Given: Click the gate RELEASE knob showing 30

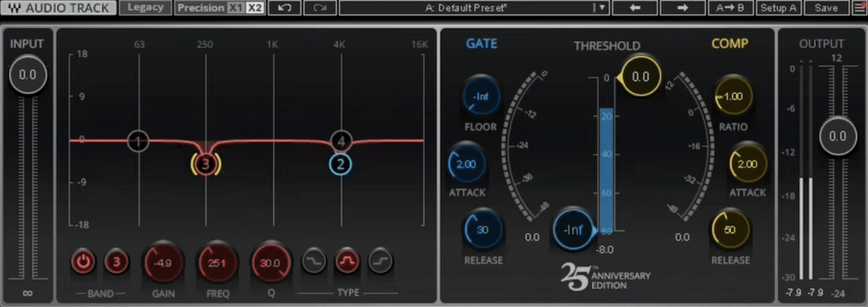Looking at the screenshot, I should [x=483, y=230].
